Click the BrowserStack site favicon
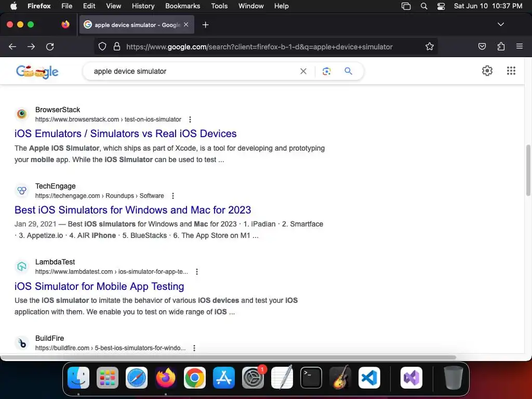The height and width of the screenshot is (399, 532). click(22, 114)
